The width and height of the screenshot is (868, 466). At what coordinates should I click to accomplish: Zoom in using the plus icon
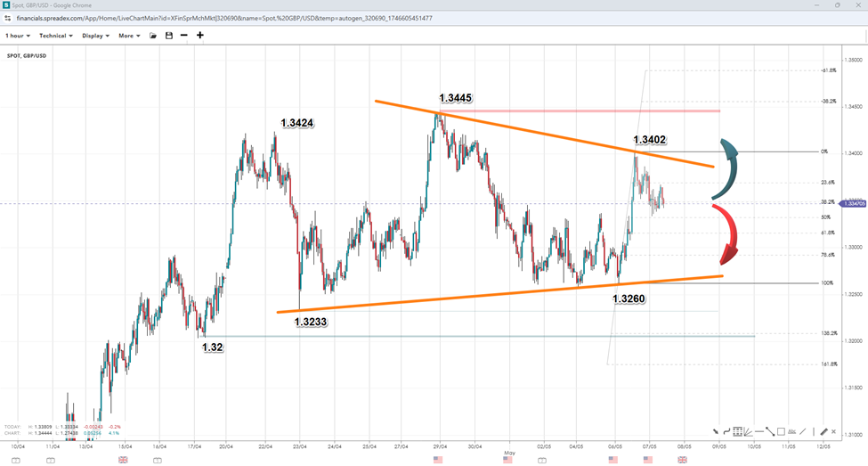pos(200,36)
